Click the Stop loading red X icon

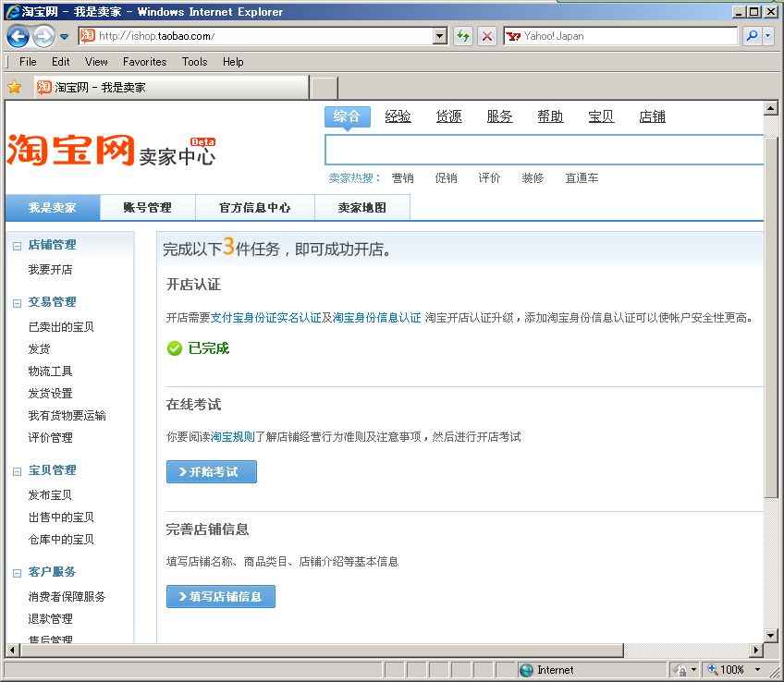point(487,36)
